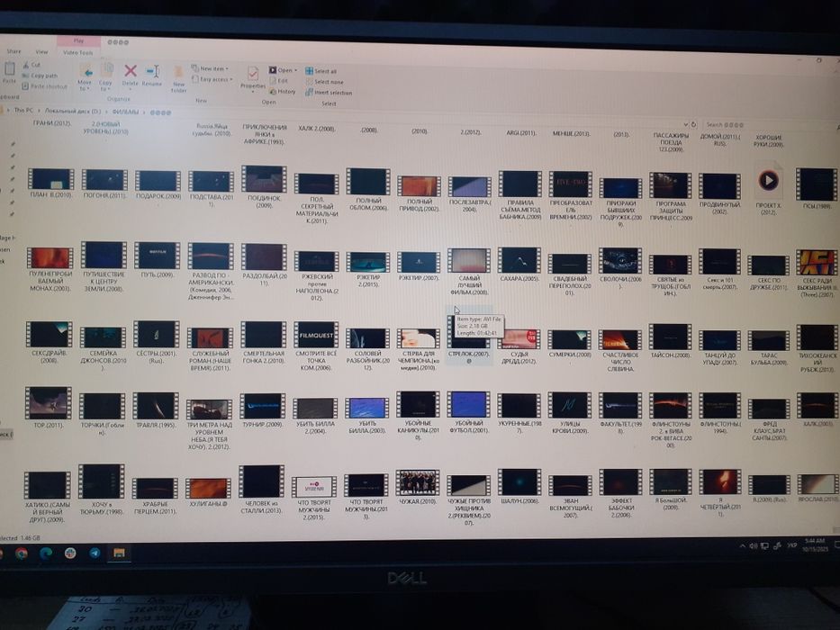This screenshot has height=630, width=840.
Task: Expand the New item dropdown
Action: (211, 68)
